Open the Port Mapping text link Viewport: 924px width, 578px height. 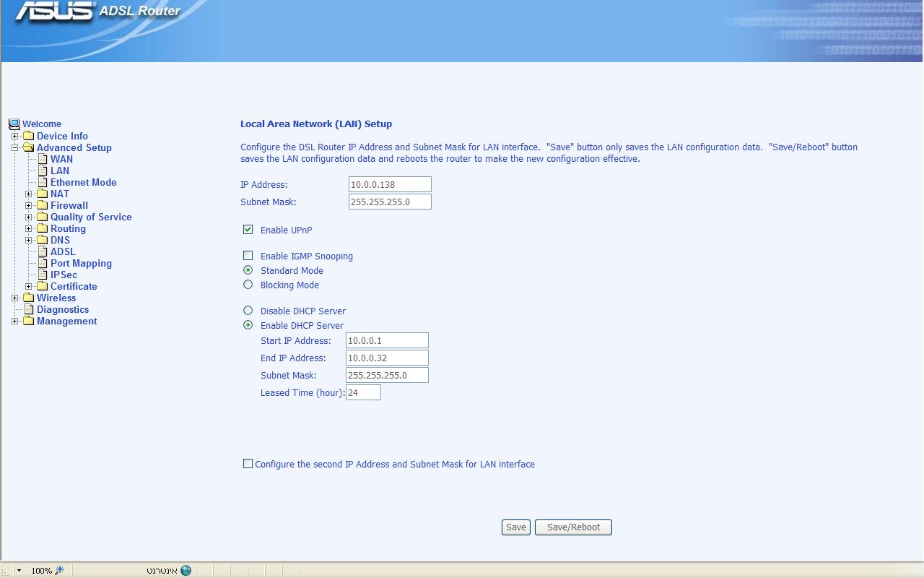point(81,263)
